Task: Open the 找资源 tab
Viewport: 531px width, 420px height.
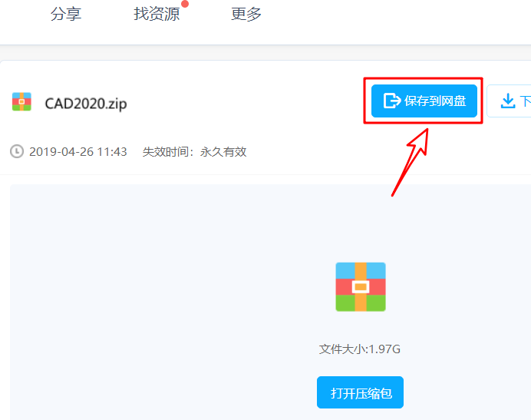Action: pyautogui.click(x=157, y=14)
